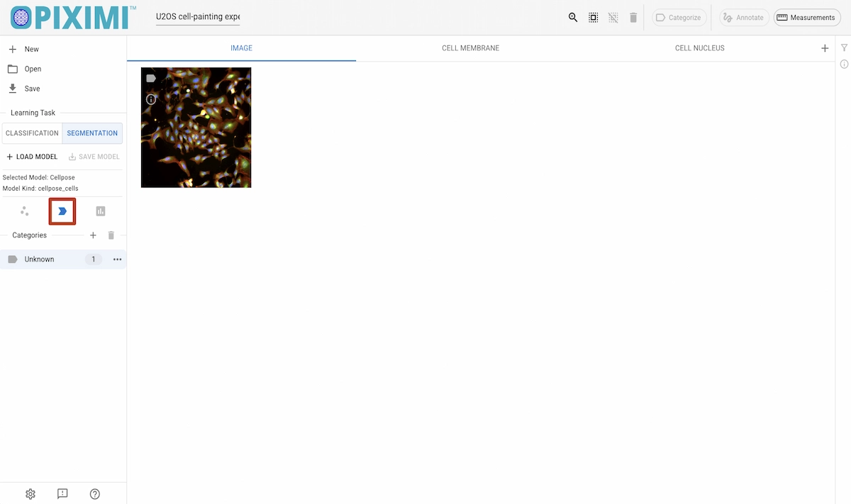Open the Measurements button
851x504 pixels.
tap(807, 18)
